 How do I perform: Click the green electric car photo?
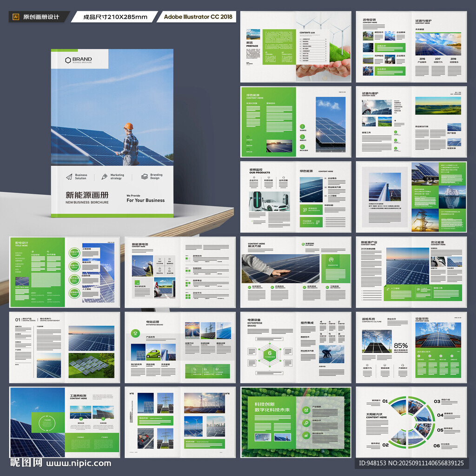click(x=153, y=352)
